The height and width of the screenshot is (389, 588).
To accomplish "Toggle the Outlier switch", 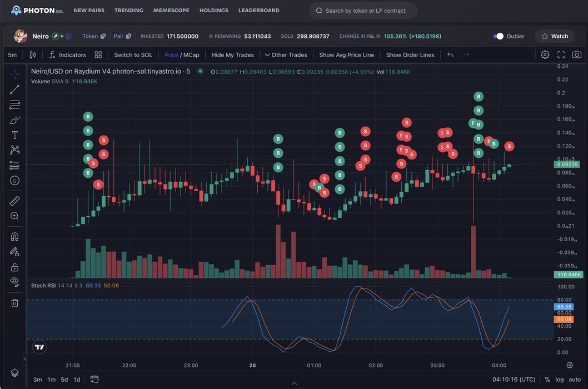I will 498,36.
